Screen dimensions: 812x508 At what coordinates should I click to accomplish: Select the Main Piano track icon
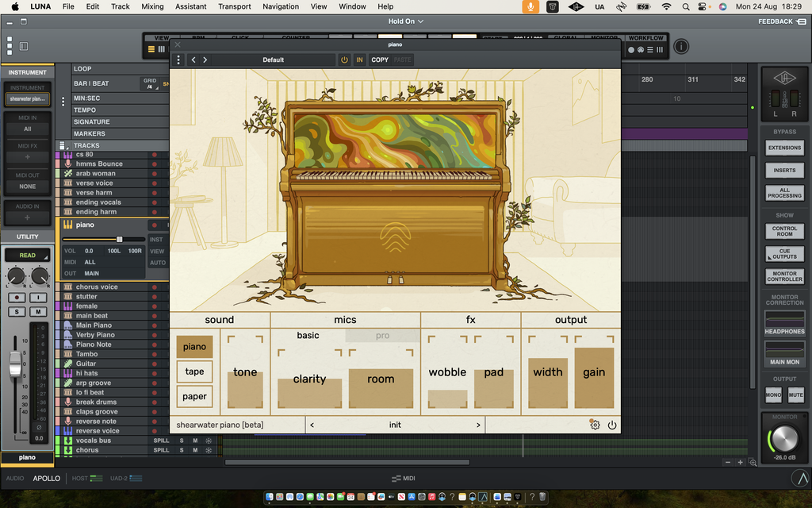68,325
